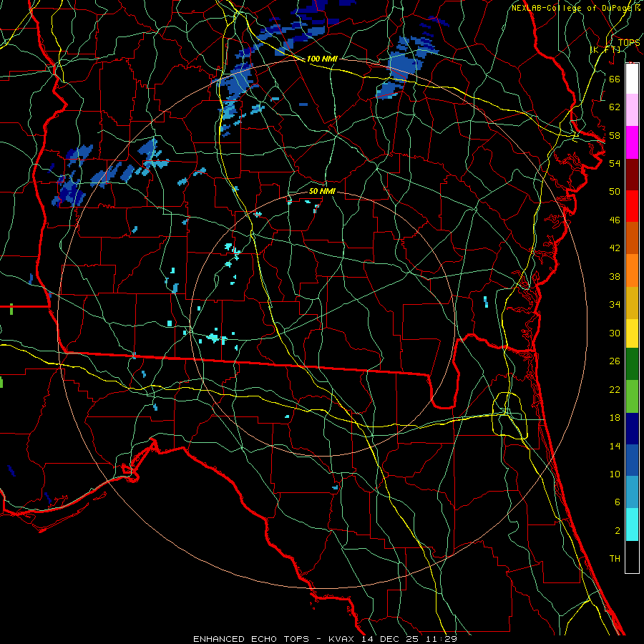This screenshot has width=644, height=644.
Task: Click the dark red legend color band
Action: coord(632,175)
